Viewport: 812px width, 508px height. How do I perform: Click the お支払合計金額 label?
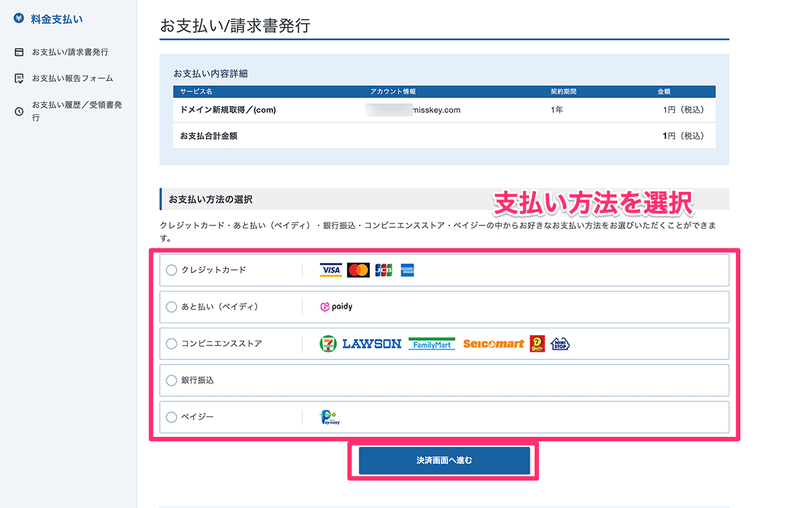click(x=209, y=136)
